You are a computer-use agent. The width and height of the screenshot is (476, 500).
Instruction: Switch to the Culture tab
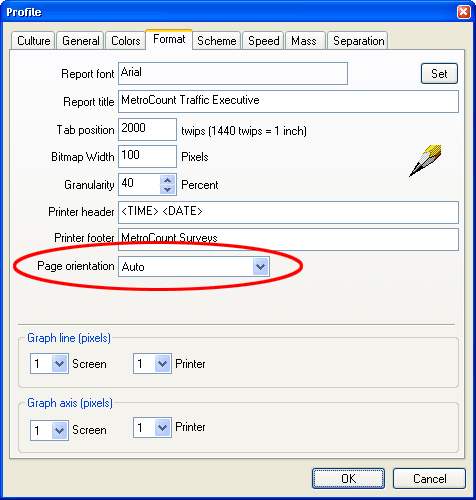33,41
